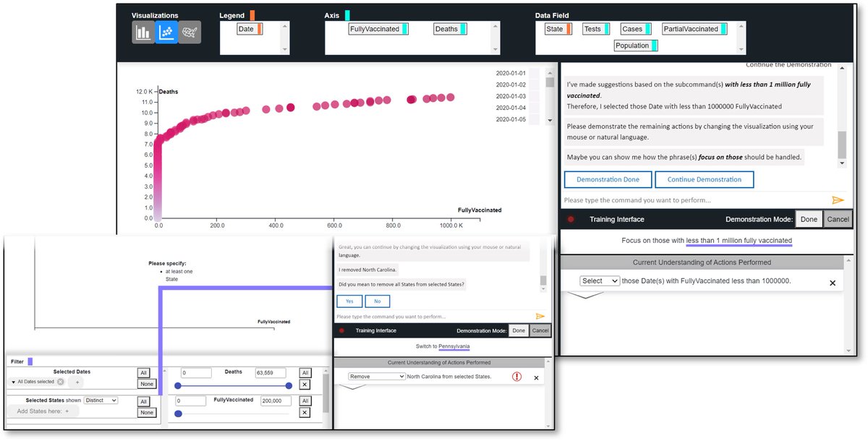Click None button for Selected Dates
The height and width of the screenshot is (441, 868).
tap(147, 384)
